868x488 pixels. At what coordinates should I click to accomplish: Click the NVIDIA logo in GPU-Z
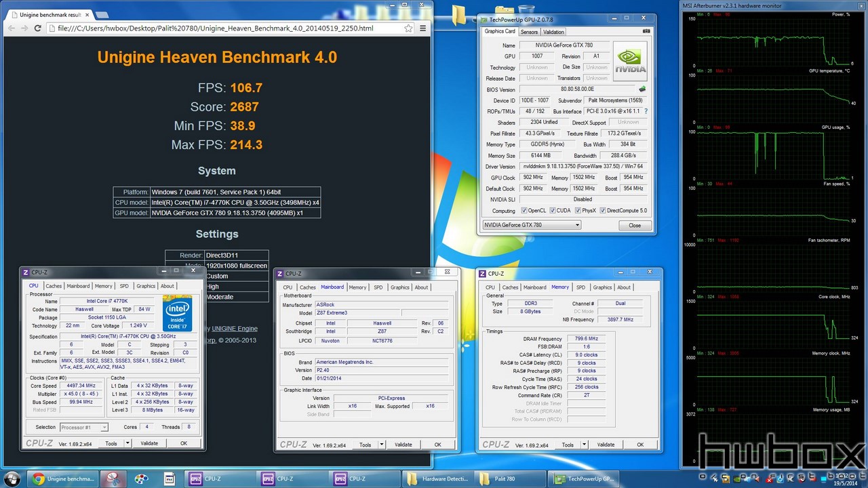[x=631, y=60]
